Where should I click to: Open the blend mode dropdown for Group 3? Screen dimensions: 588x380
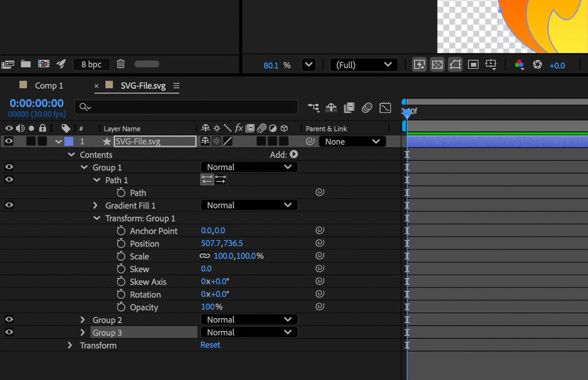249,332
